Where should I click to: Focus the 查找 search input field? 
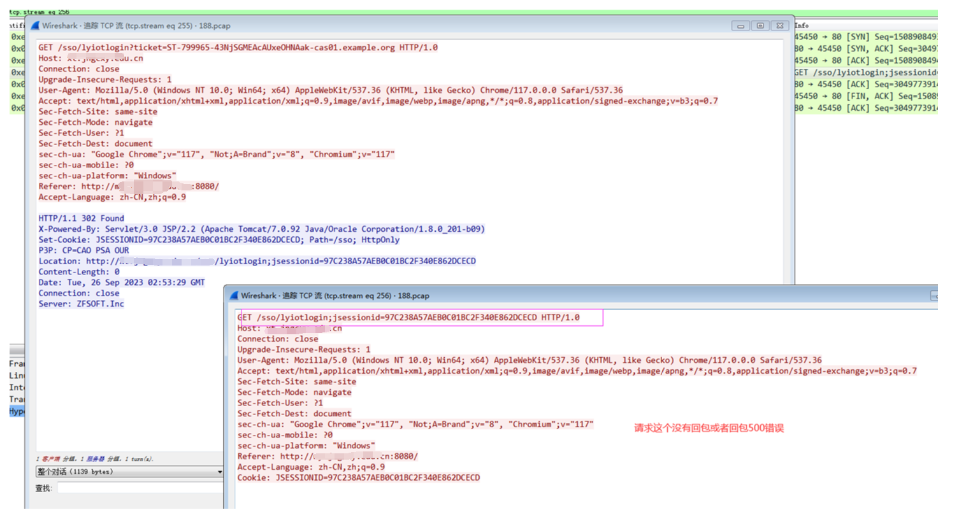click(140, 488)
